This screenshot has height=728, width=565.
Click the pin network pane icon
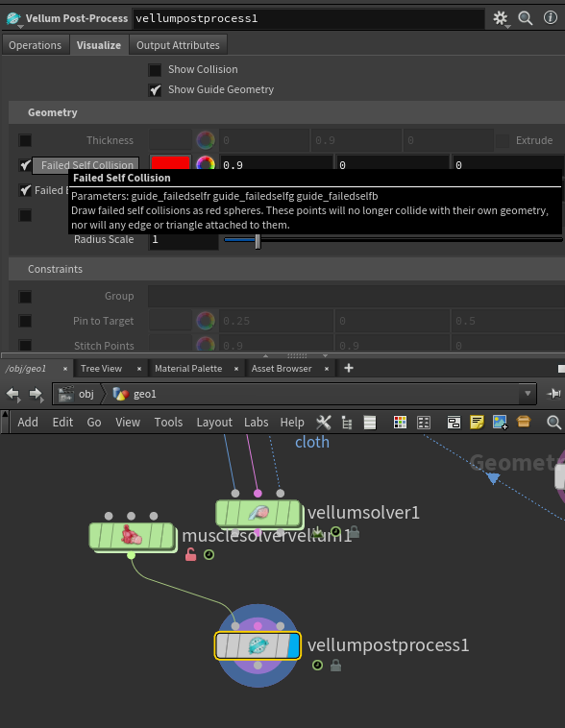pos(553,394)
